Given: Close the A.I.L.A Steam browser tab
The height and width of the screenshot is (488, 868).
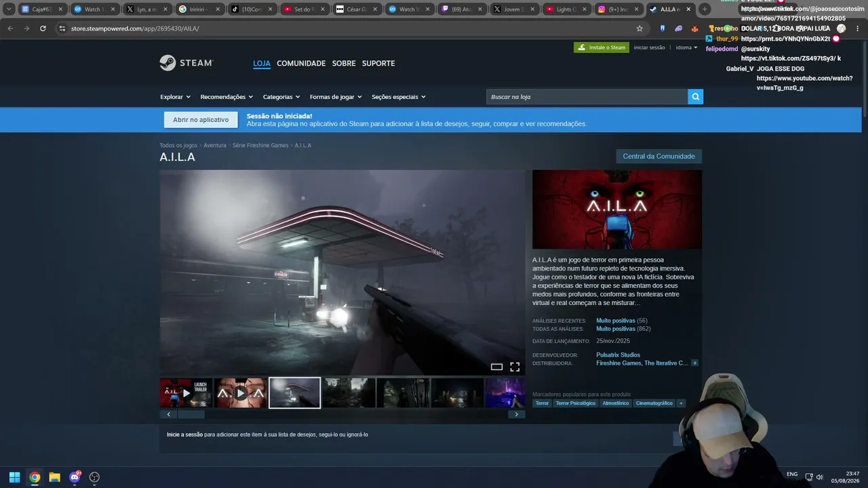Looking at the screenshot, I should 688,9.
